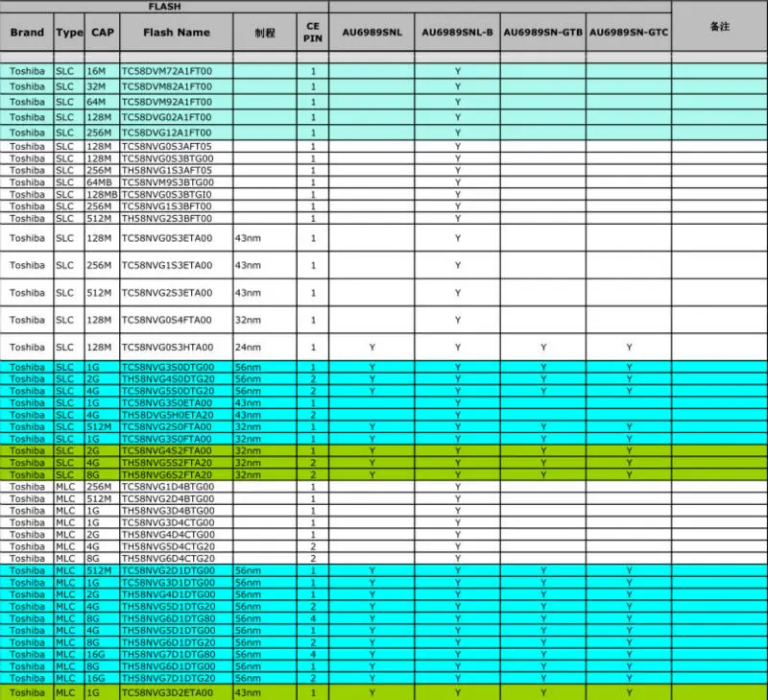The height and width of the screenshot is (700, 768).
Task: Click flash name TC58DVM72A1FT00
Action: coord(167,71)
